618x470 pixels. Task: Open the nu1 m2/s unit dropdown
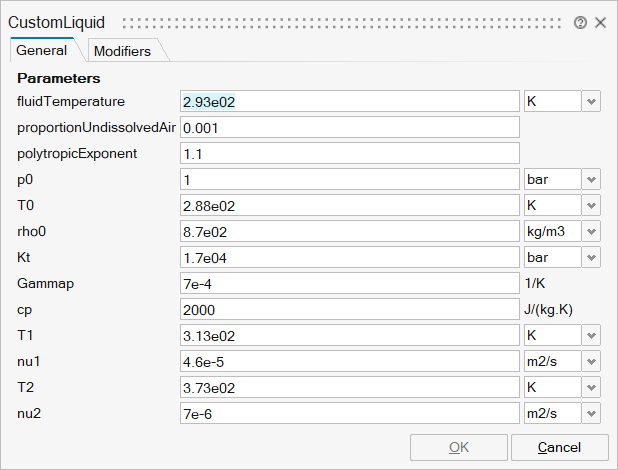click(591, 361)
